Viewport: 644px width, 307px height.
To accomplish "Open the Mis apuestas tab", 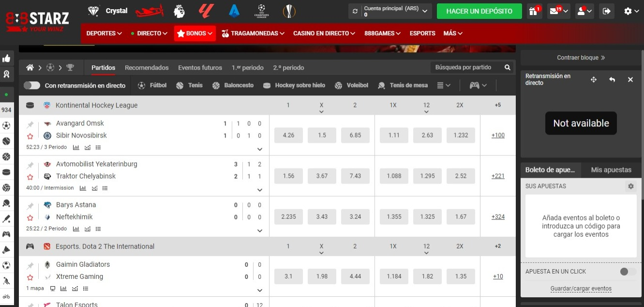I will [611, 170].
